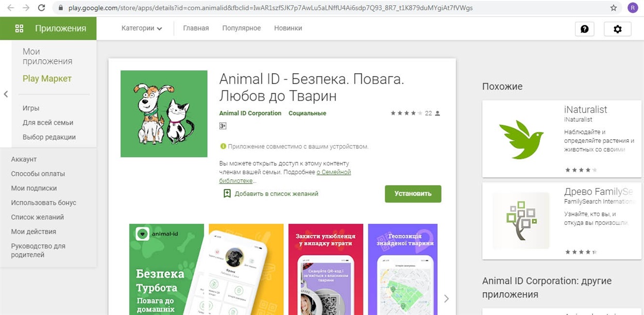Open the Новинки tab
This screenshot has height=315, width=644.
[x=288, y=28]
